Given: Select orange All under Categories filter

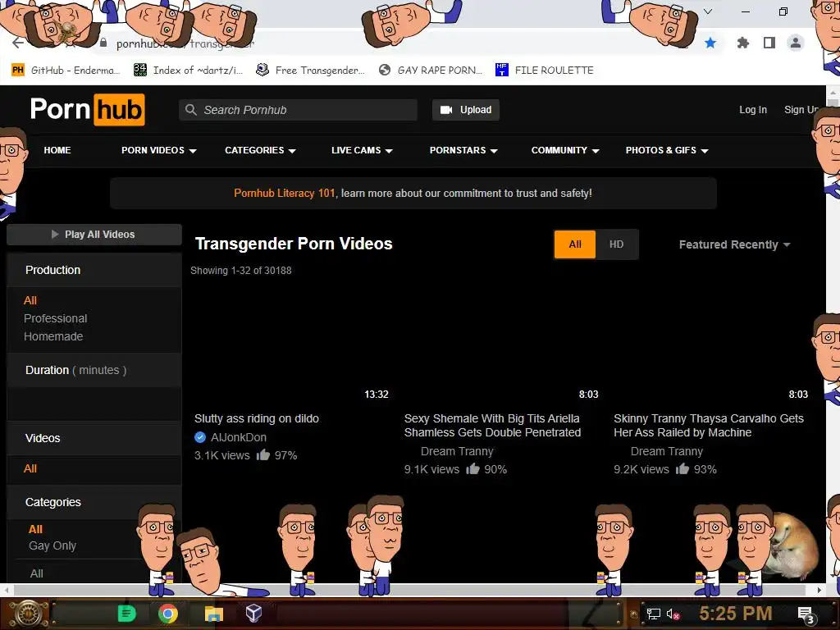Looking at the screenshot, I should tap(35, 529).
